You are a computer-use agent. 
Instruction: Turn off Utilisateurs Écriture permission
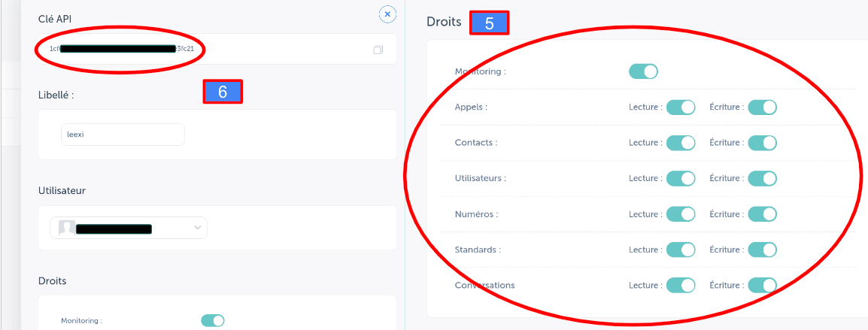(762, 178)
